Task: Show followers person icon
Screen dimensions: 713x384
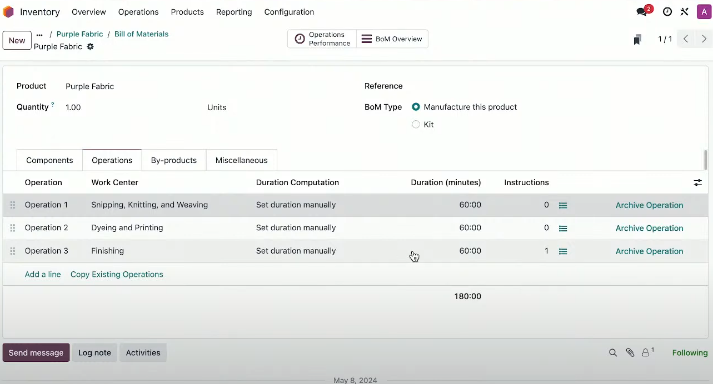Action: click(647, 352)
